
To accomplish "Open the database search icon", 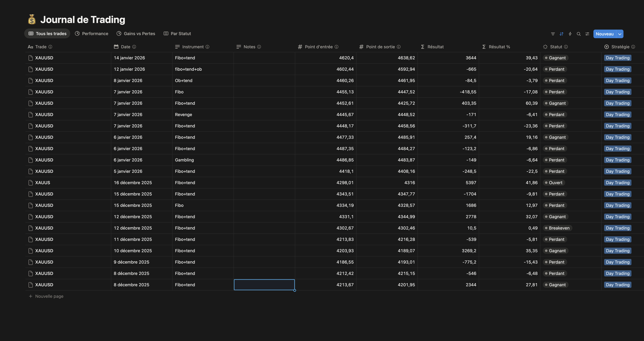I will pos(579,34).
